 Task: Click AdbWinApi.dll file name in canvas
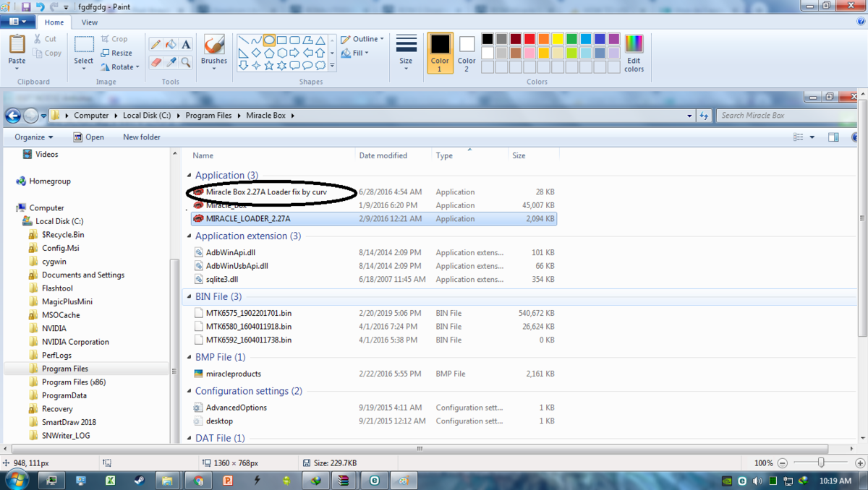point(230,253)
